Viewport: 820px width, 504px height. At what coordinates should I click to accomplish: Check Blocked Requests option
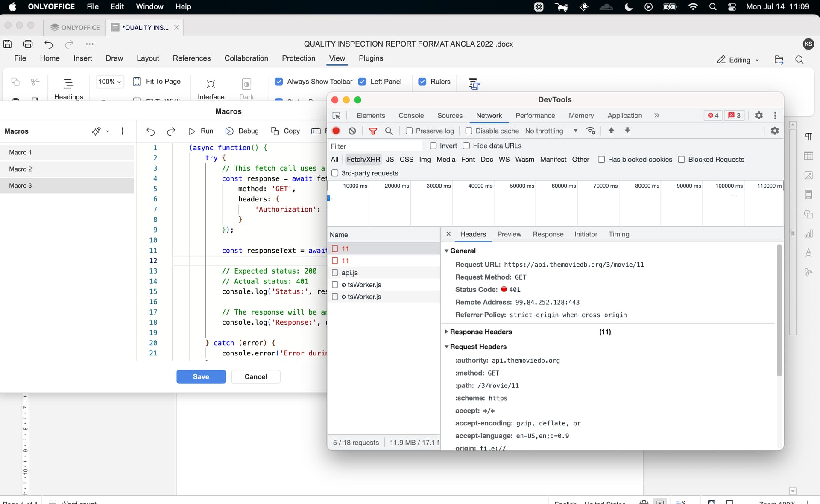coord(682,160)
